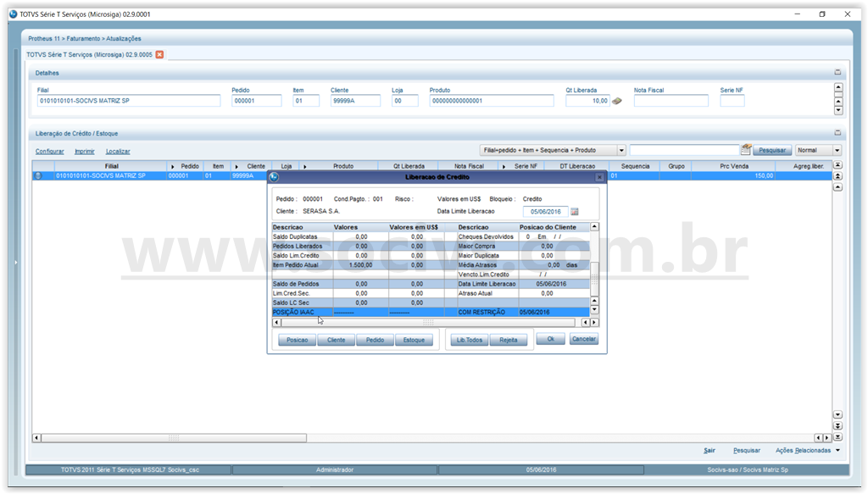The width and height of the screenshot is (868, 494).
Task: Click the line-up arrow of the main grid
Action: 838,187
